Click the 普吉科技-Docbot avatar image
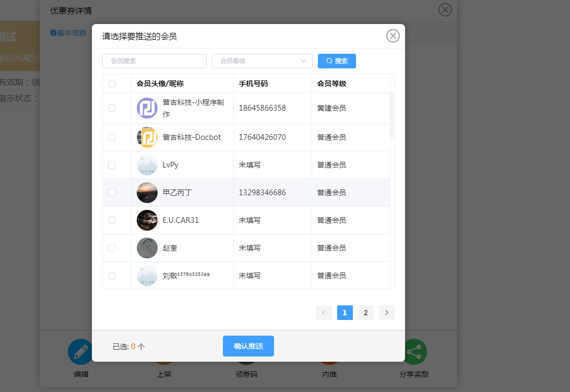Screen dimensions: 570x392 click(x=147, y=137)
